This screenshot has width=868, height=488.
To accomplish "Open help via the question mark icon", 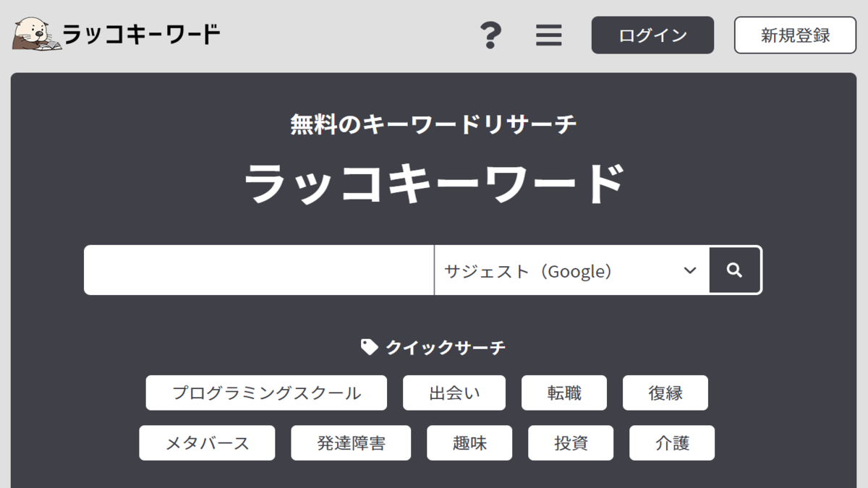I will 491,35.
